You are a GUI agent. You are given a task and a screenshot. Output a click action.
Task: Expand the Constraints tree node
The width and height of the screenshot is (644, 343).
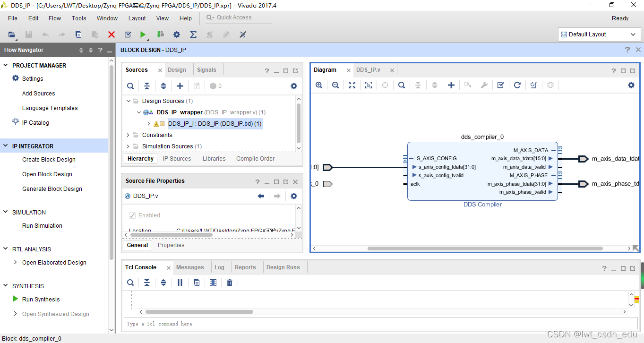pos(128,135)
